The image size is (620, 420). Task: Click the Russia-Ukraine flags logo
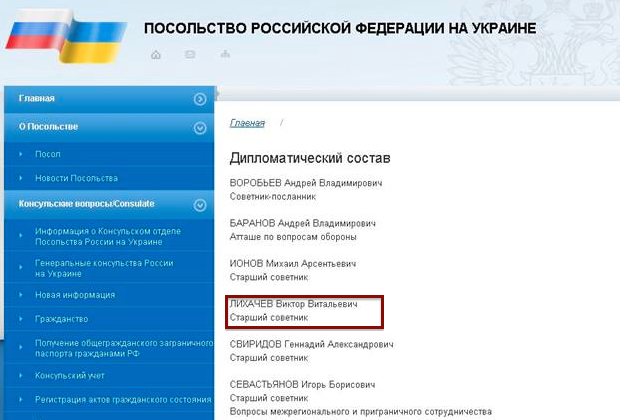point(65,43)
